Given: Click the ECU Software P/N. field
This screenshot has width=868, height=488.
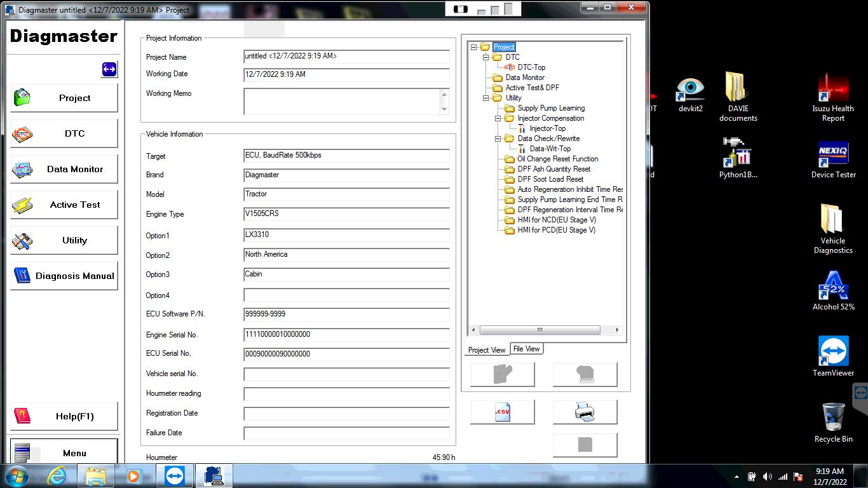Looking at the screenshot, I should click(346, 315).
